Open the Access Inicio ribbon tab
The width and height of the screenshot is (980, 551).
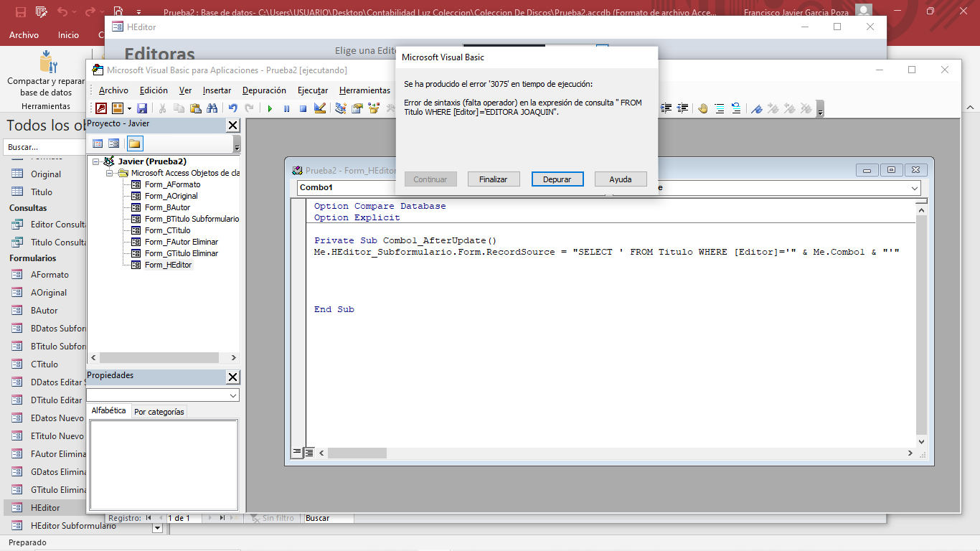tap(69, 34)
